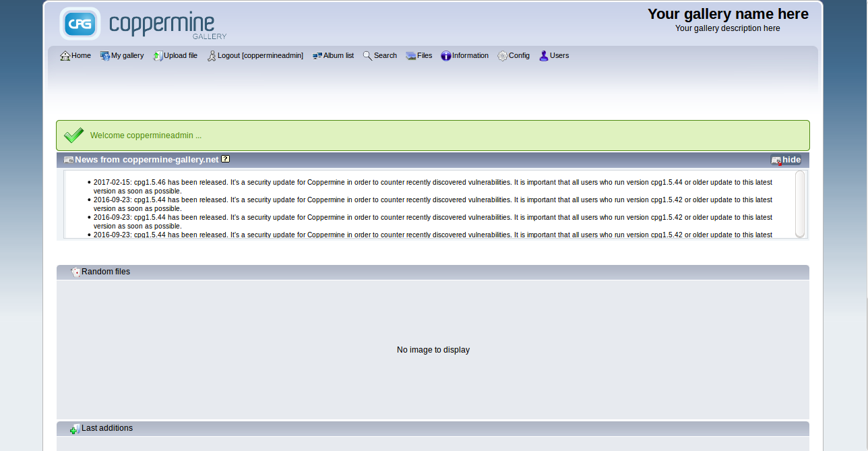The image size is (868, 451).
Task: Click the 2017-02-15 cpg1.5.46 news entry
Action: 433,187
